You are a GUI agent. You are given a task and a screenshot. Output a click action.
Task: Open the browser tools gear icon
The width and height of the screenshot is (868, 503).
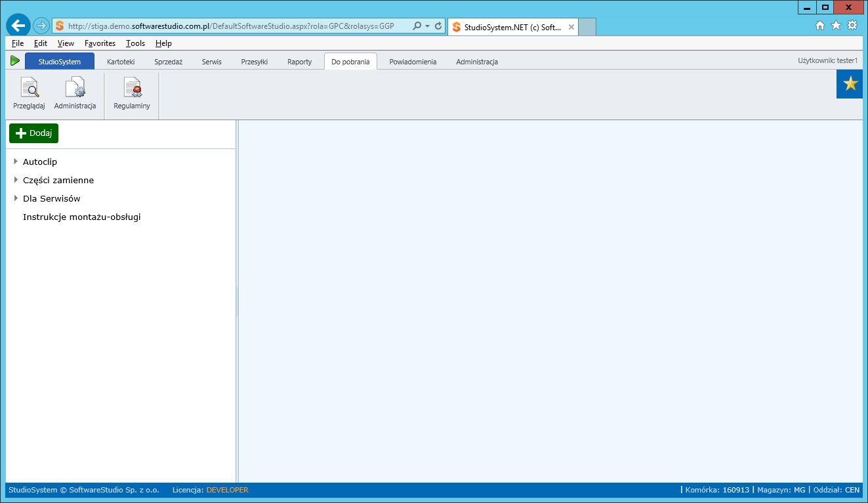coord(852,26)
